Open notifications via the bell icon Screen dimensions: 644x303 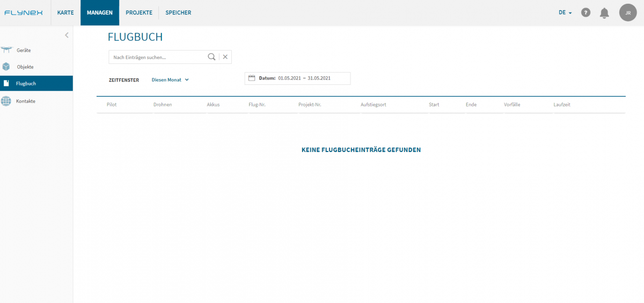(x=604, y=12)
